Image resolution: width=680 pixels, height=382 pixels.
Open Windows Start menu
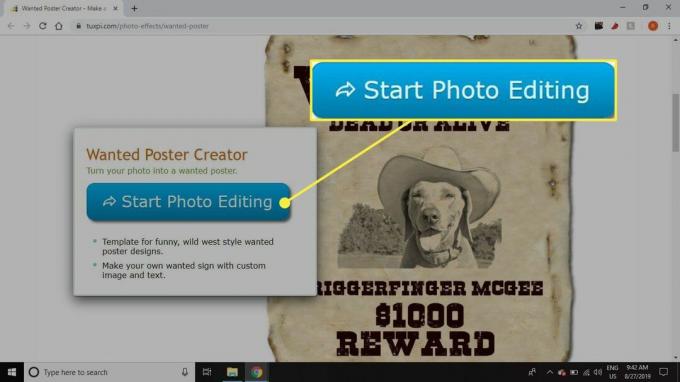(12, 372)
